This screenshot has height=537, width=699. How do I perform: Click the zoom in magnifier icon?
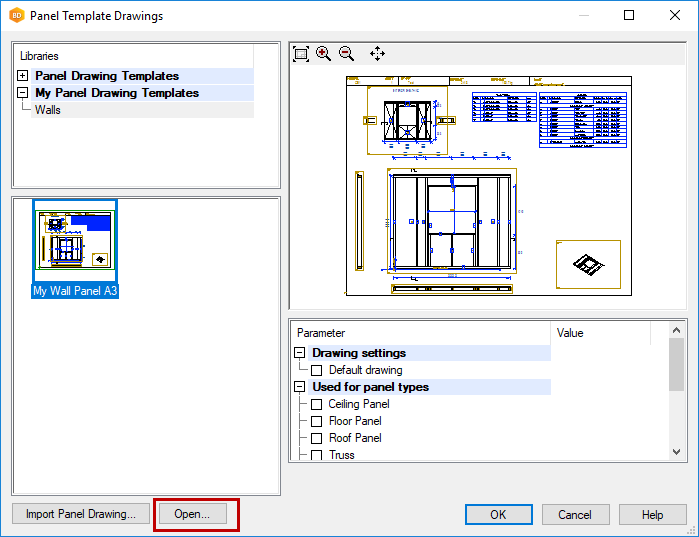click(x=324, y=54)
